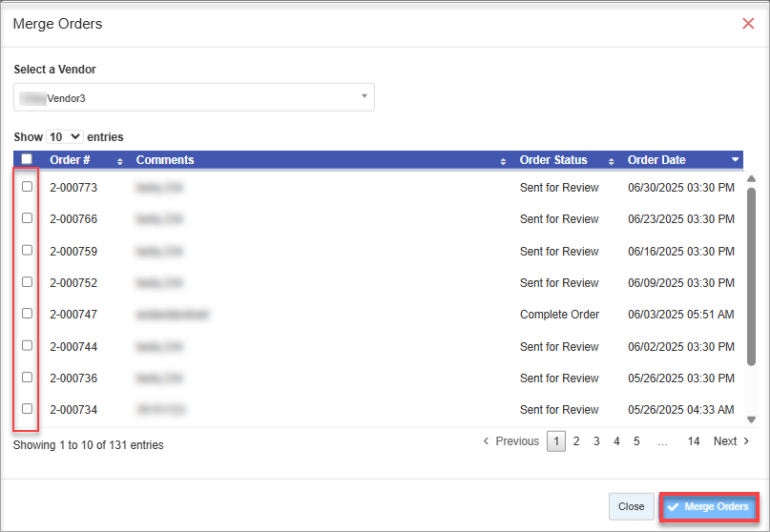Sort by Order Date descending arrow
Viewport: 770px width, 532px height.
(x=735, y=160)
